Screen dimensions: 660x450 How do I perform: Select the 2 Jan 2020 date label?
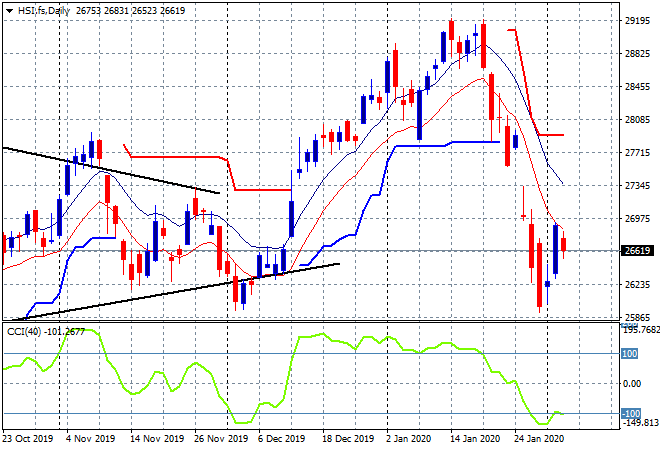pyautogui.click(x=408, y=439)
